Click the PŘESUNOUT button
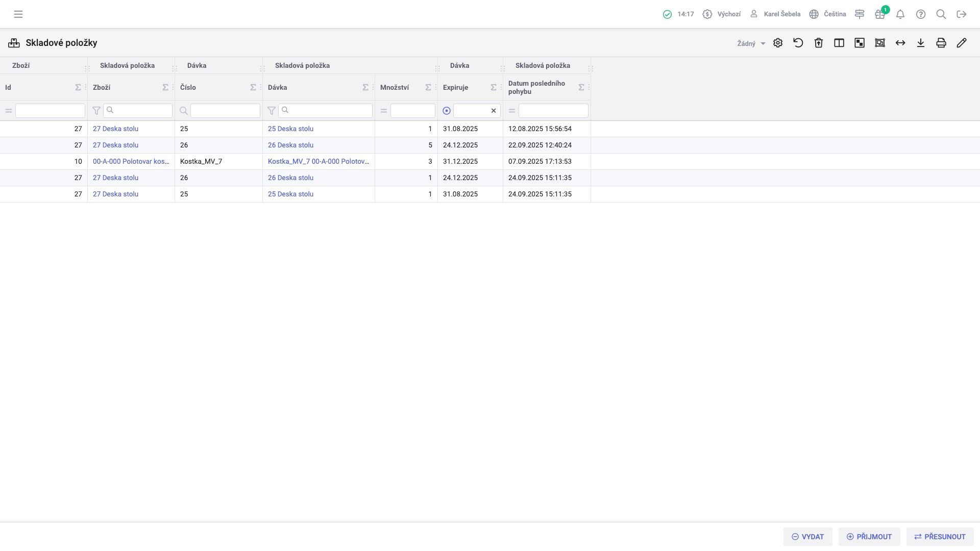Screen dimensions: 980x551 tap(940, 537)
